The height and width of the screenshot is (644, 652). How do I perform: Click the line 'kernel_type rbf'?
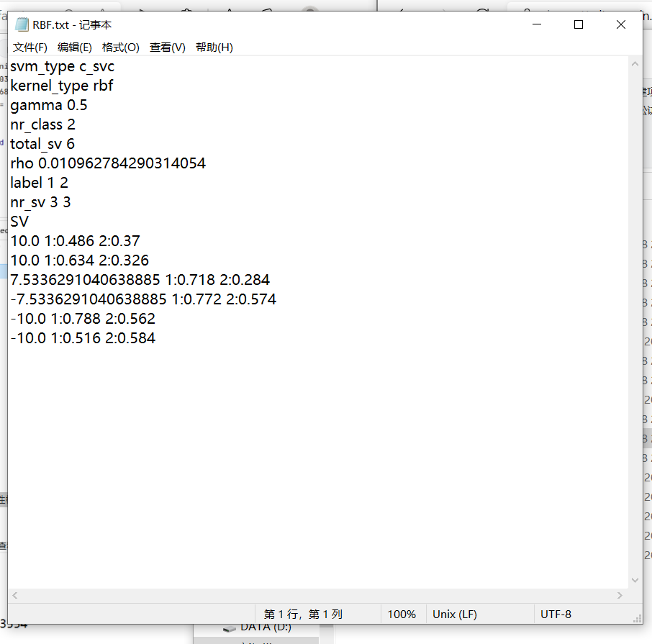pos(62,86)
